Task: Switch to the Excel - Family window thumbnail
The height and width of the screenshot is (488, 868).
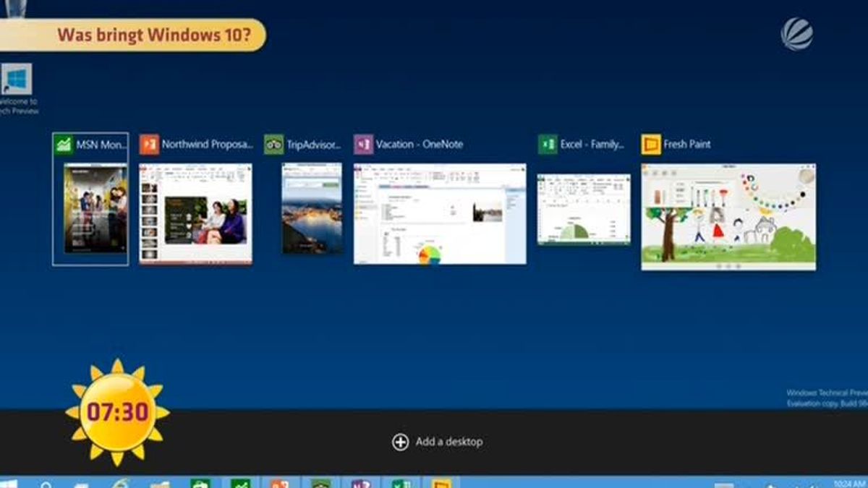Action: (x=584, y=209)
